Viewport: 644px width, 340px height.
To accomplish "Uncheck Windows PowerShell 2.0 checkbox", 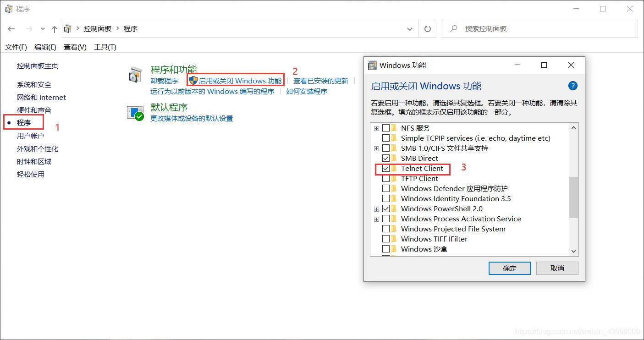I will pyautogui.click(x=386, y=208).
